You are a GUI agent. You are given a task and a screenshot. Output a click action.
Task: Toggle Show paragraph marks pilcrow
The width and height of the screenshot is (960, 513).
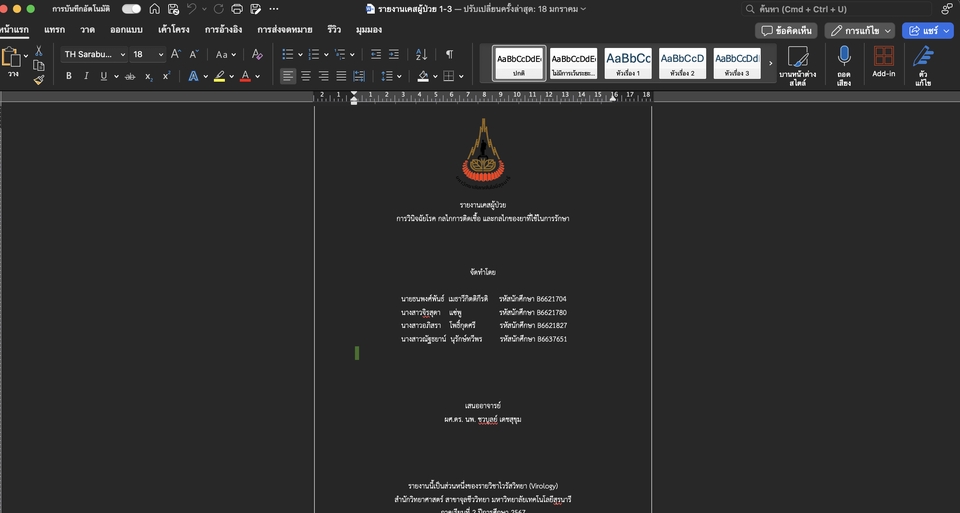click(449, 54)
